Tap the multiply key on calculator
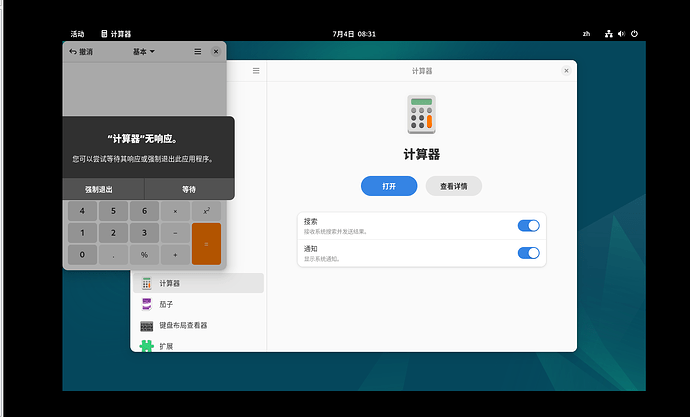 [175, 211]
